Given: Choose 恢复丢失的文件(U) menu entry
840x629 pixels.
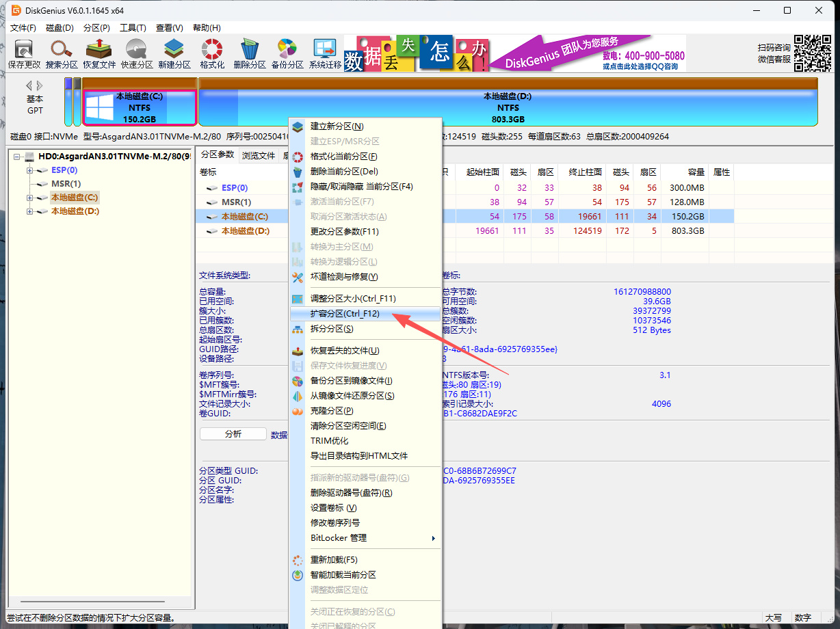Looking at the screenshot, I should tap(365, 351).
